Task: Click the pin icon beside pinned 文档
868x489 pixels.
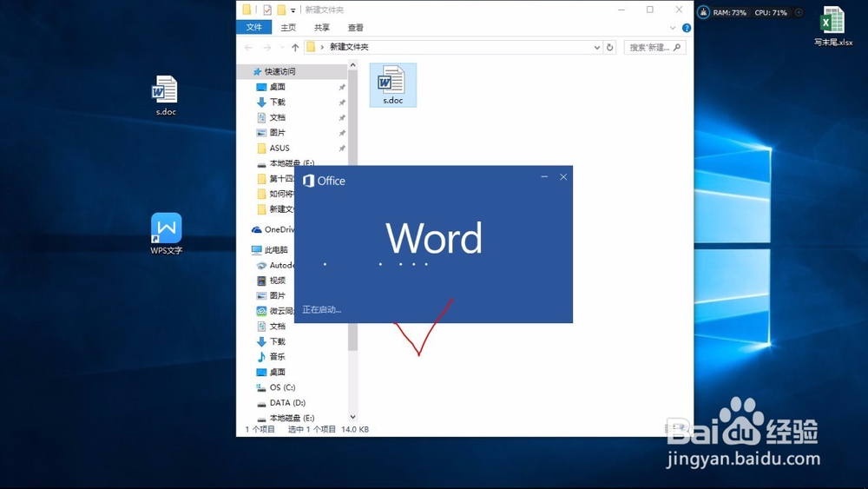Action: coord(342,117)
